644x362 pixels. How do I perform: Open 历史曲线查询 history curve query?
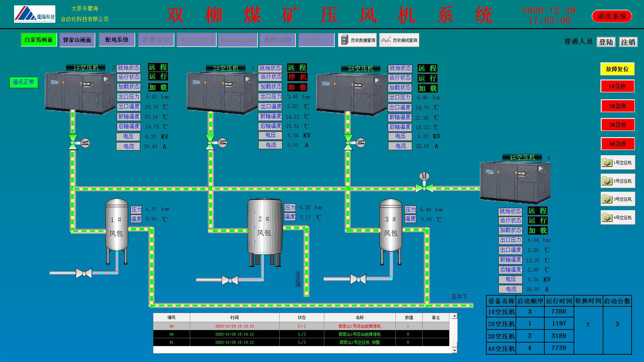pyautogui.click(x=399, y=40)
